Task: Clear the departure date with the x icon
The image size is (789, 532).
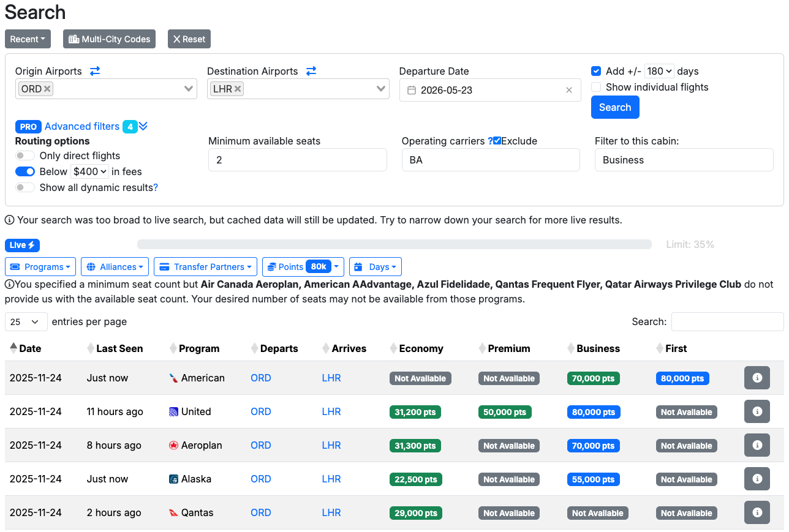Action: pyautogui.click(x=568, y=90)
